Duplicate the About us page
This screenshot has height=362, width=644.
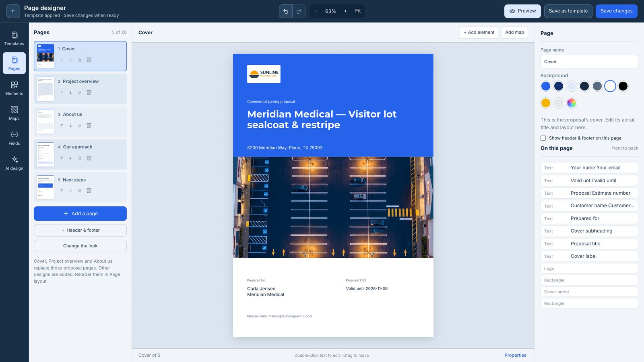[80, 125]
